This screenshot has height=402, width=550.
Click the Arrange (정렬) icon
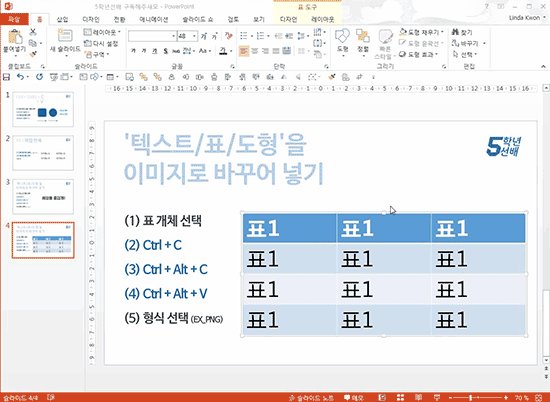click(362, 36)
